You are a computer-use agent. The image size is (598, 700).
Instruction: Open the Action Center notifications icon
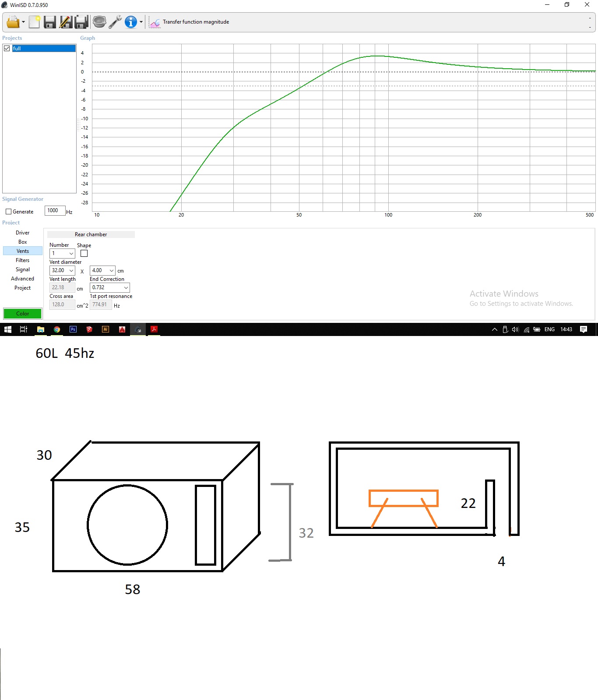pyautogui.click(x=584, y=329)
